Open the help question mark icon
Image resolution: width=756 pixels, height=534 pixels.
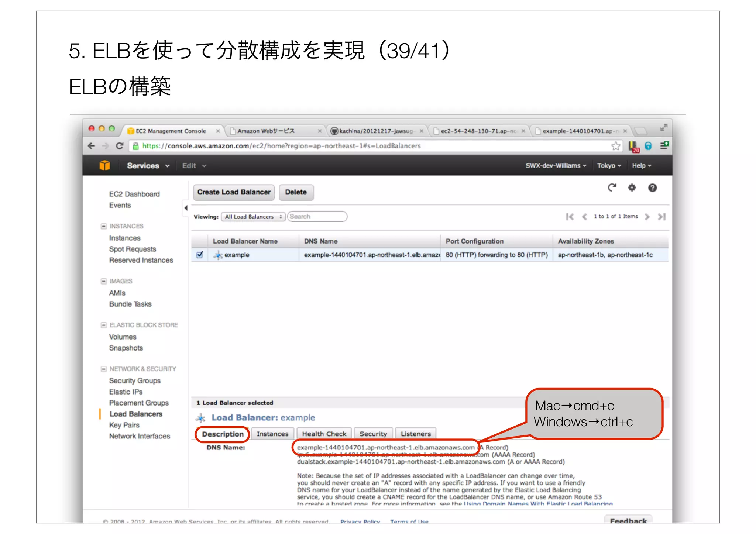[x=652, y=188]
